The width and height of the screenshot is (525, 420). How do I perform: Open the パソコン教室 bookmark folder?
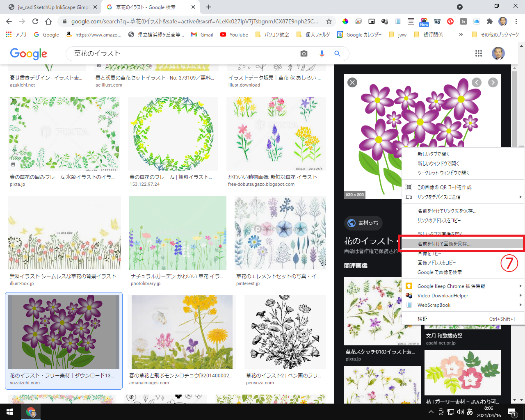point(272,34)
